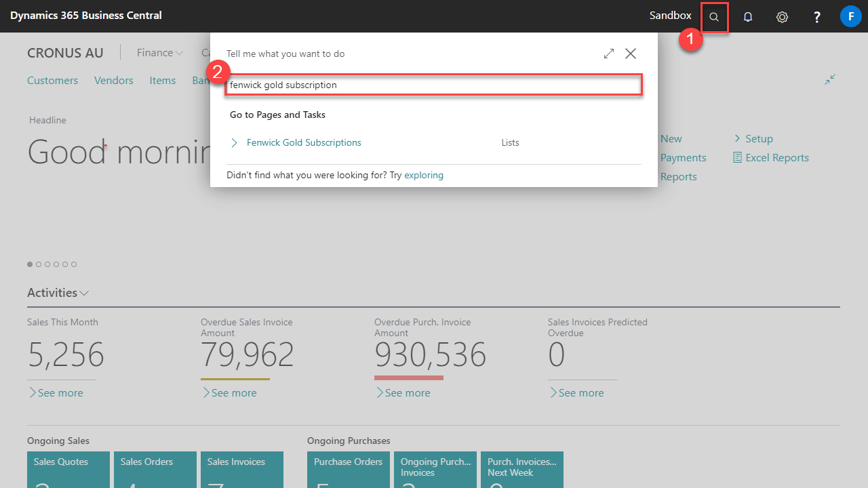Viewport: 868px width, 488px height.
Task: Expand the Tell Me dialog to full size
Action: [x=609, y=54]
